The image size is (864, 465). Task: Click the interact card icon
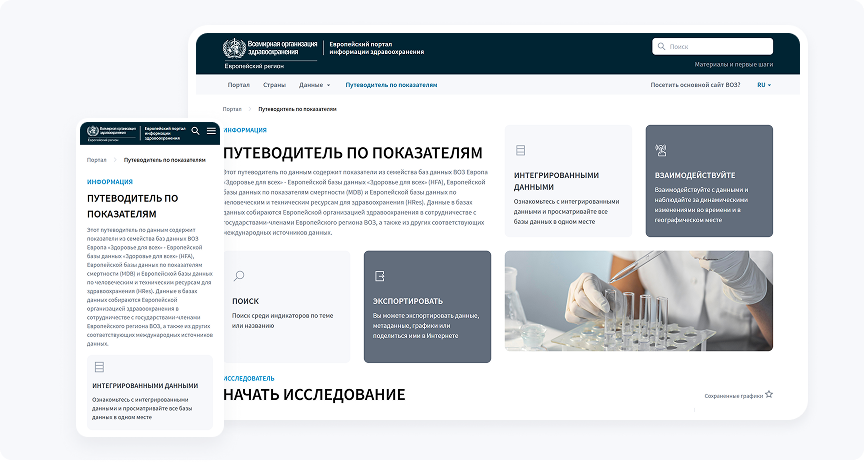(660, 151)
